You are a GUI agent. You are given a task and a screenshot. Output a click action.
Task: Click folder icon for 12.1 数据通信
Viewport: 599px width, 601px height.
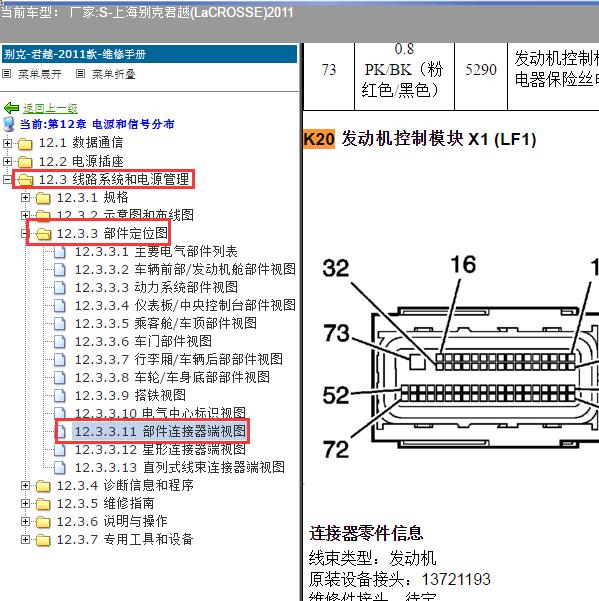point(25,144)
